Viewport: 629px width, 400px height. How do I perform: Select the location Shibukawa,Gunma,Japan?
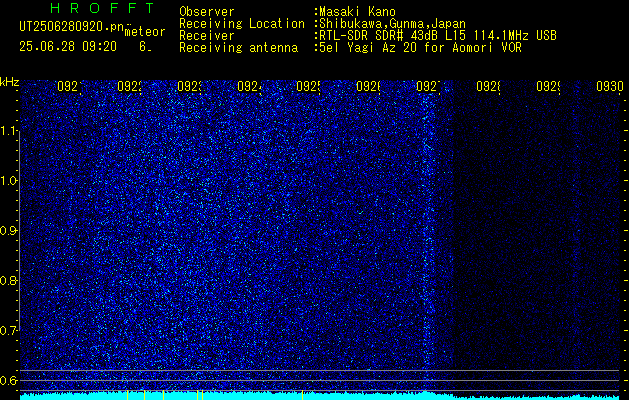[390, 23]
